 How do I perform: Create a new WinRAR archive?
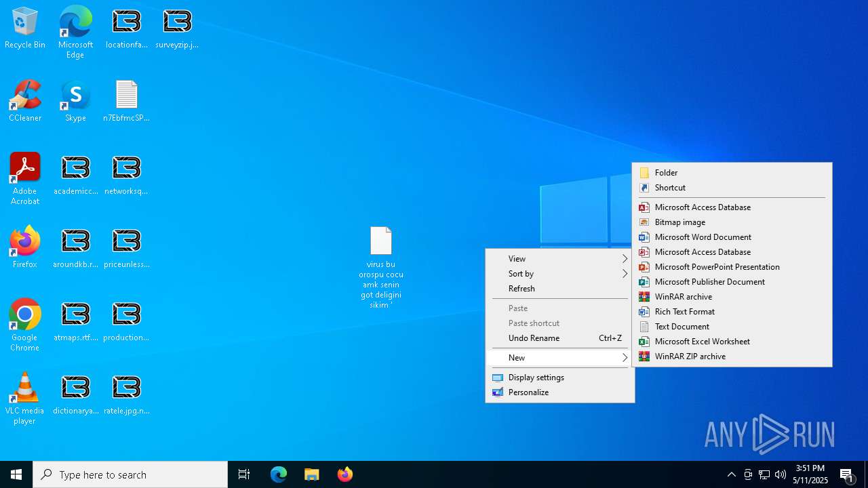point(732,297)
